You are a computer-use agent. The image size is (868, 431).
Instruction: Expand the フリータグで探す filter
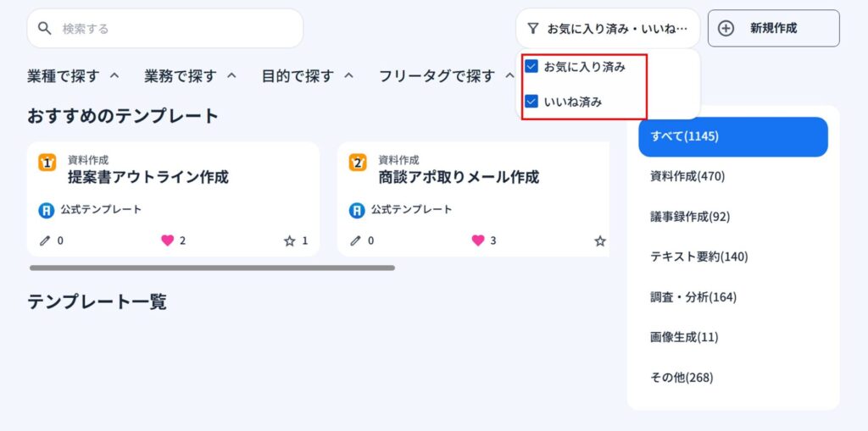[447, 76]
